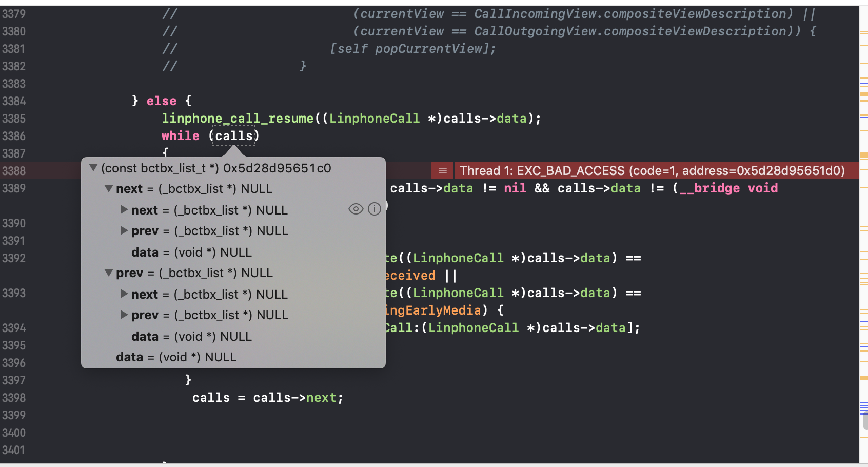The width and height of the screenshot is (868, 467).
Task: Click line number 3388 in the gutter
Action: click(14, 171)
